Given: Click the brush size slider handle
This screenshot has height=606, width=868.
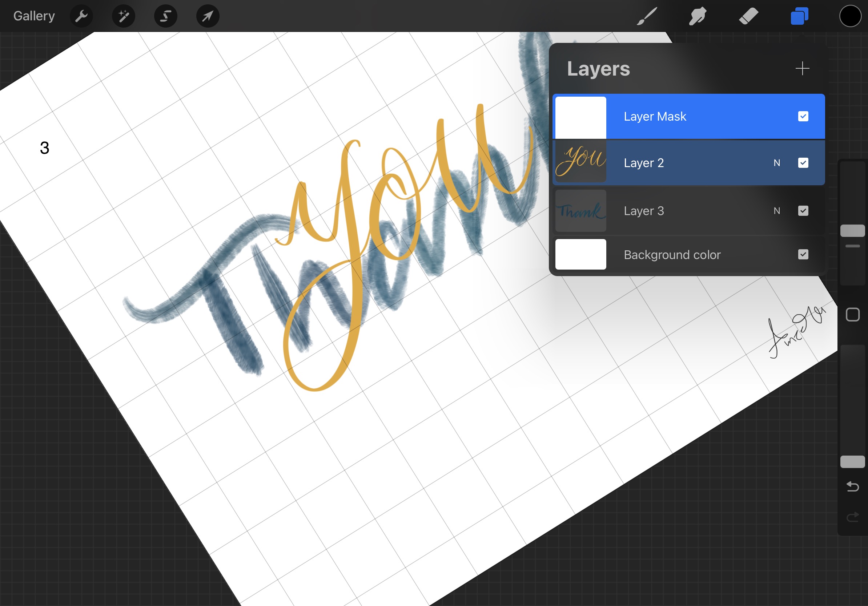Looking at the screenshot, I should (852, 231).
